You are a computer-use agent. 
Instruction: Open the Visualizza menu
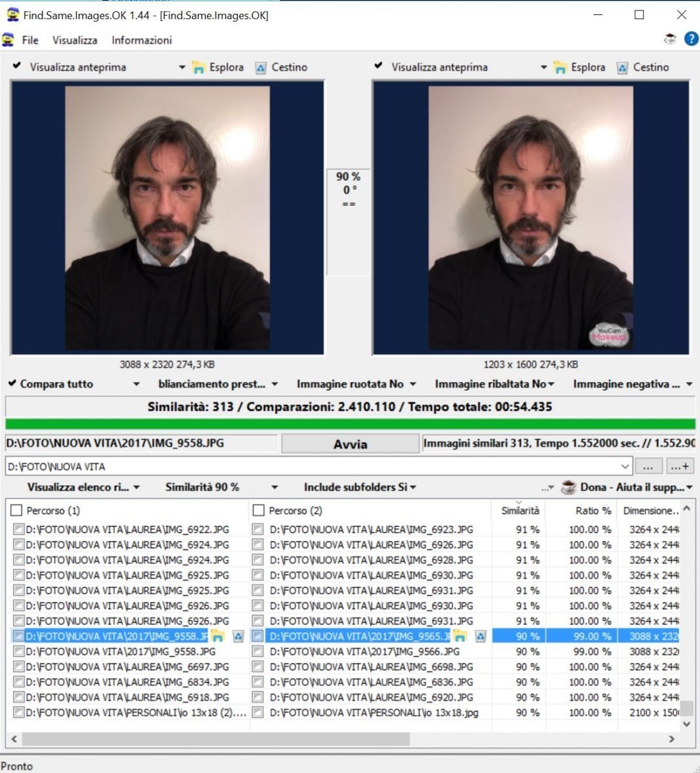(74, 40)
